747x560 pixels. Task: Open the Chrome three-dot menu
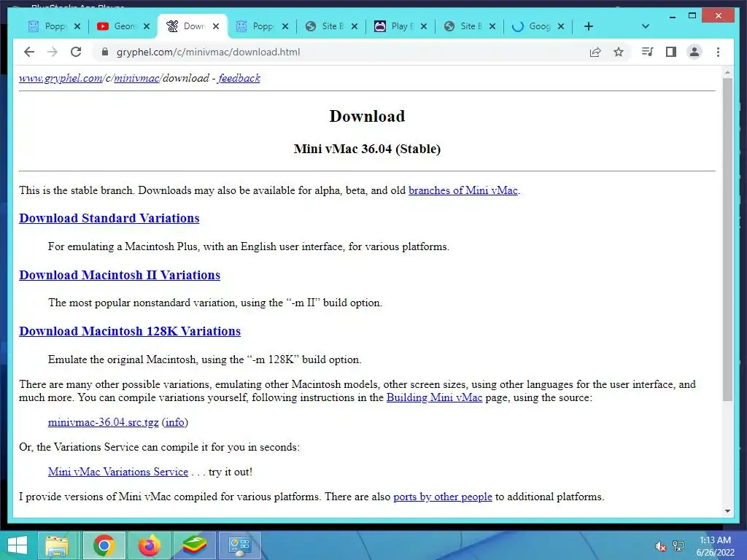718,52
